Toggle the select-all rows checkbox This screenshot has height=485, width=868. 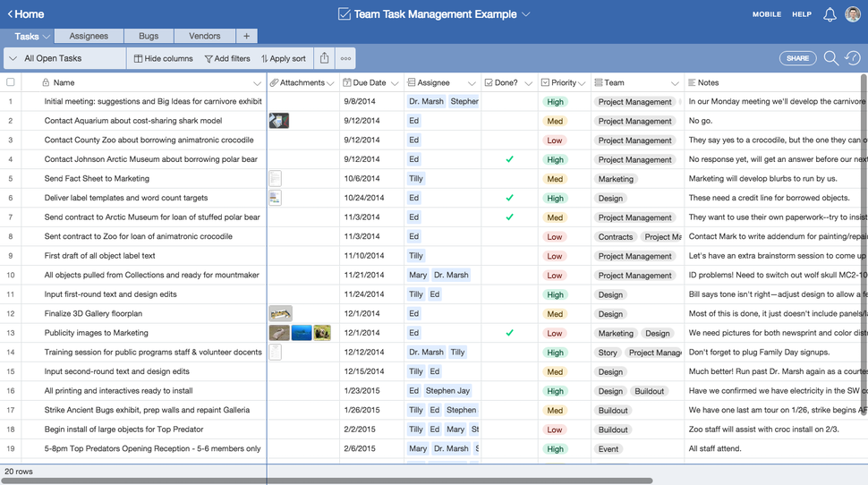coord(11,82)
